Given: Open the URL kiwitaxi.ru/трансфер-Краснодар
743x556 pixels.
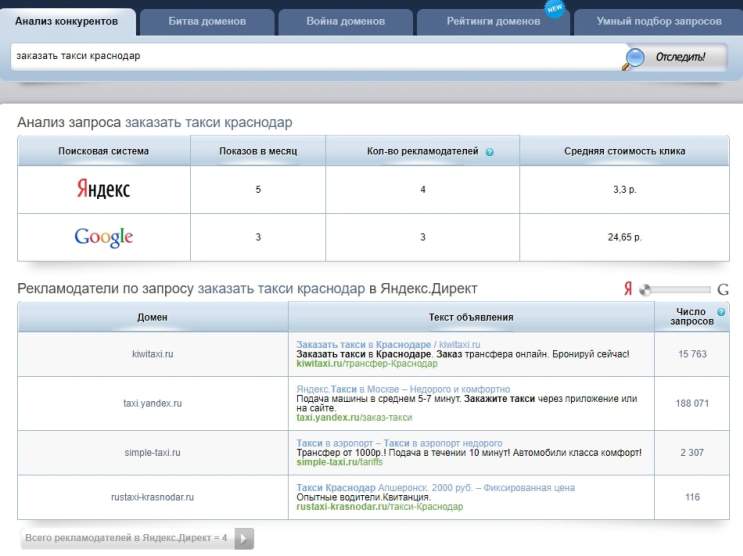Looking at the screenshot, I should 367,364.
